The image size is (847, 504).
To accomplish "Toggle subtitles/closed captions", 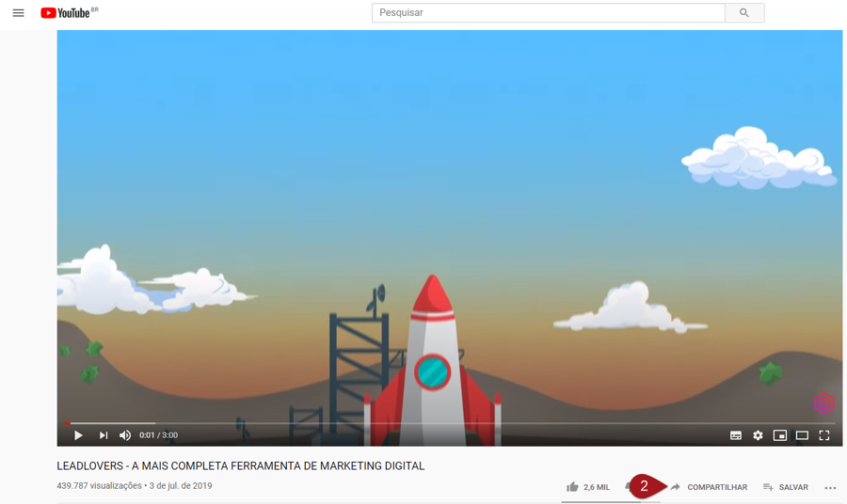I will click(736, 435).
